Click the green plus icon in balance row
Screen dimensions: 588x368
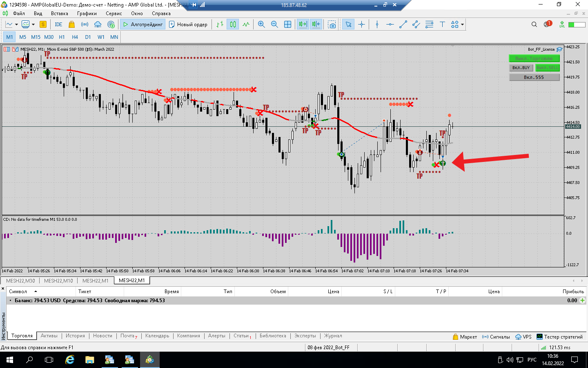pos(582,300)
